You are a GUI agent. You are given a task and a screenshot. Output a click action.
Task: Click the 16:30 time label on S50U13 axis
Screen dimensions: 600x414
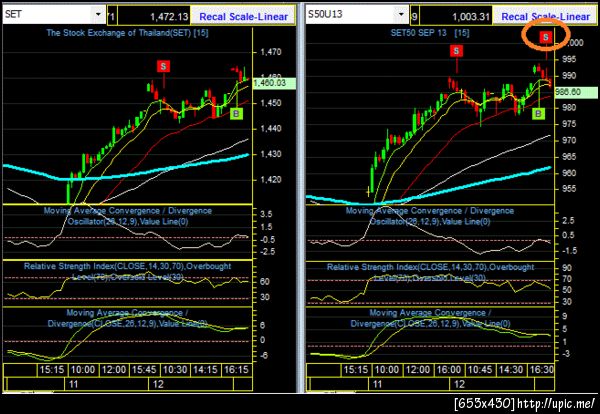click(541, 370)
